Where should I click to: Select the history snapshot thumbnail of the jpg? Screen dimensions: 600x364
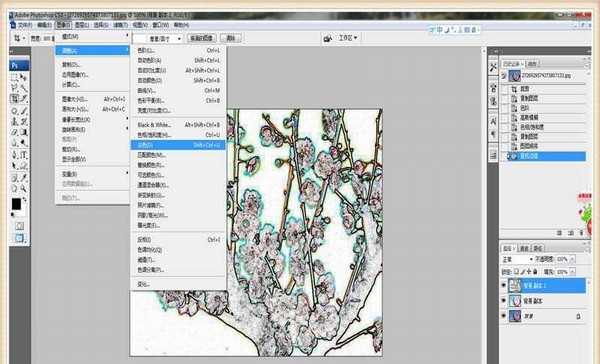[514, 75]
